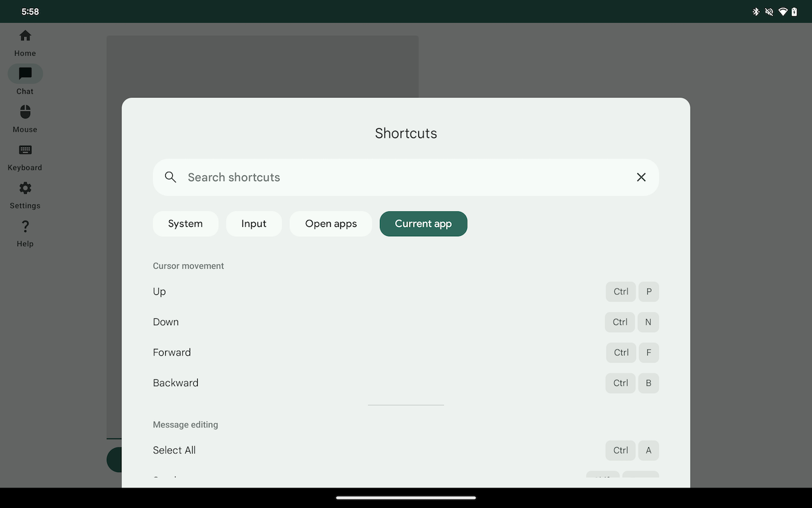Tap the bottom navigation gesture handle

click(x=406, y=498)
